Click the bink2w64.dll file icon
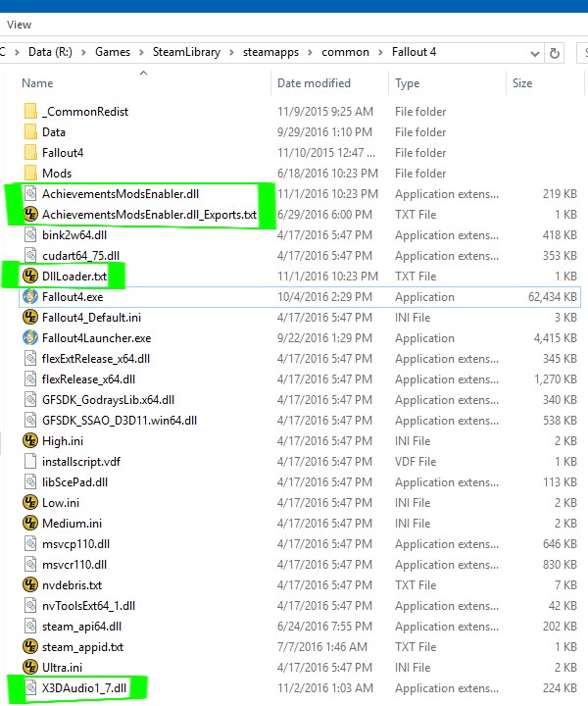Viewport: 588px width, 706px height. pyautogui.click(x=30, y=234)
